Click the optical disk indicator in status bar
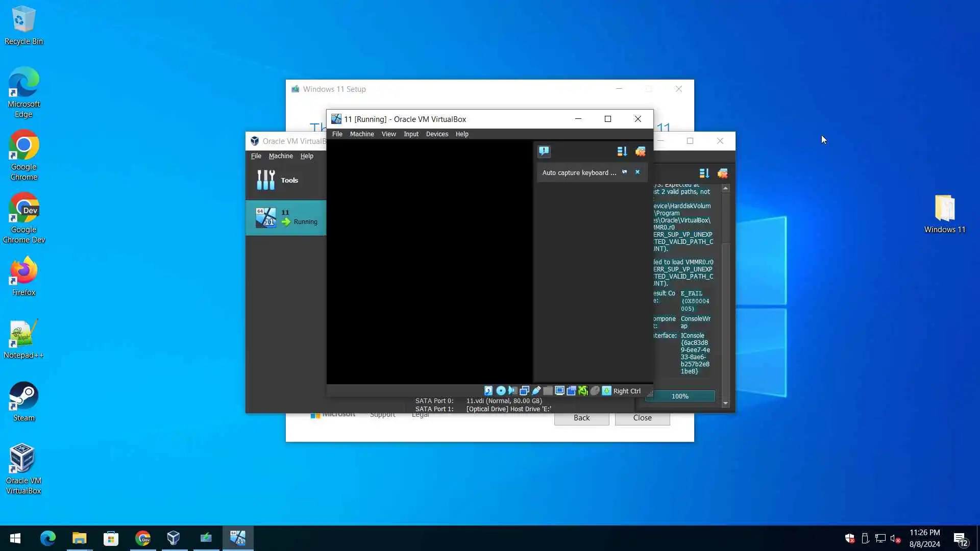This screenshot has height=551, width=980. [501, 391]
